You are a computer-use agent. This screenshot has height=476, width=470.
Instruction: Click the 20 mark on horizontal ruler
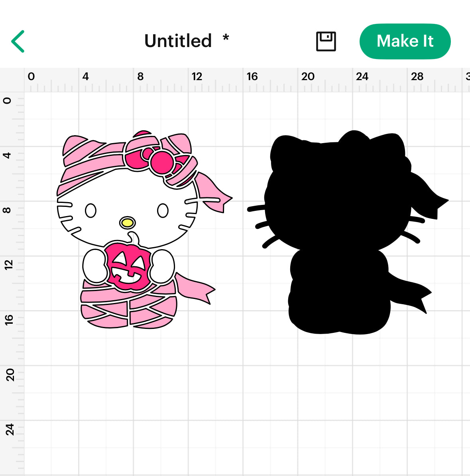point(308,77)
